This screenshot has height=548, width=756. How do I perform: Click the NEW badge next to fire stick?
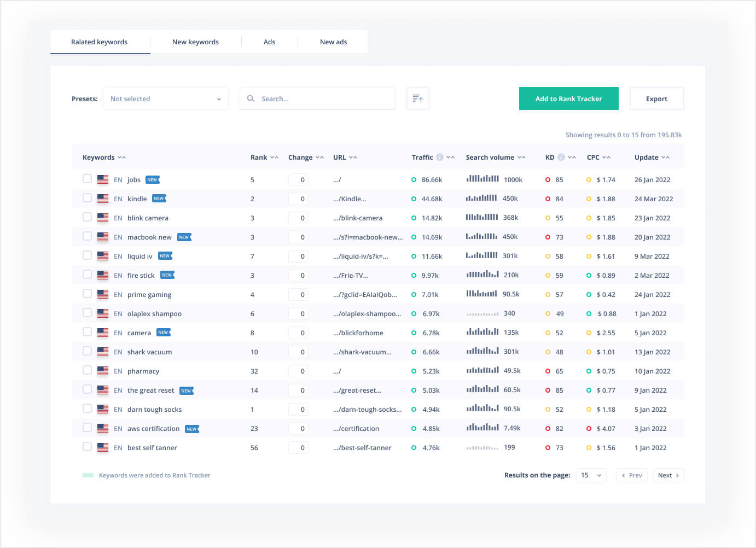167,275
